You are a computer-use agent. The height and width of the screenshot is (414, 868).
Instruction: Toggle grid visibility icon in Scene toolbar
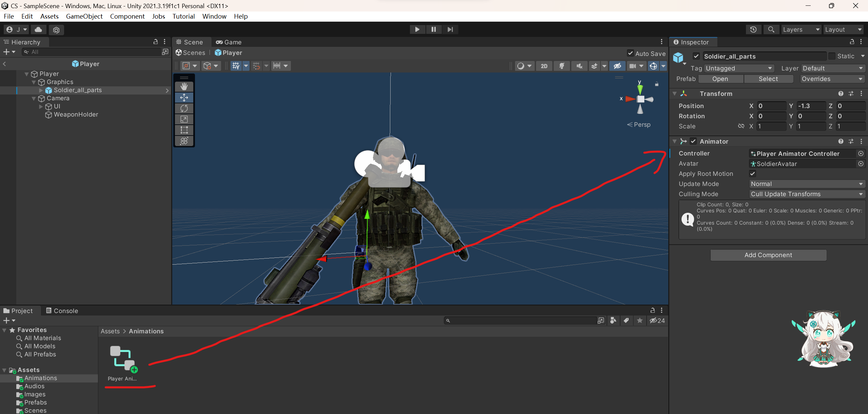(x=236, y=66)
